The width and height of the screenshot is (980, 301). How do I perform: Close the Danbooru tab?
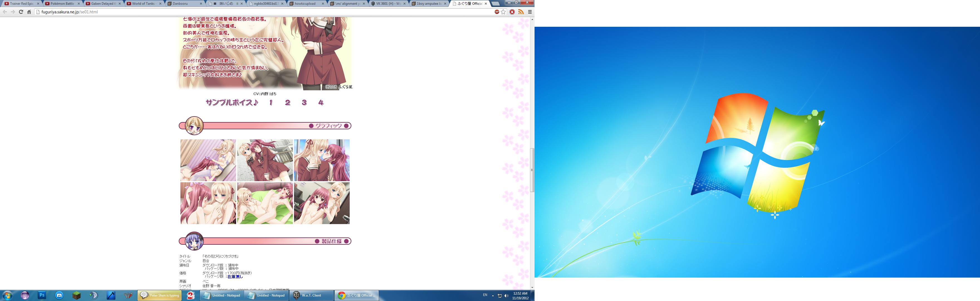coord(201,3)
